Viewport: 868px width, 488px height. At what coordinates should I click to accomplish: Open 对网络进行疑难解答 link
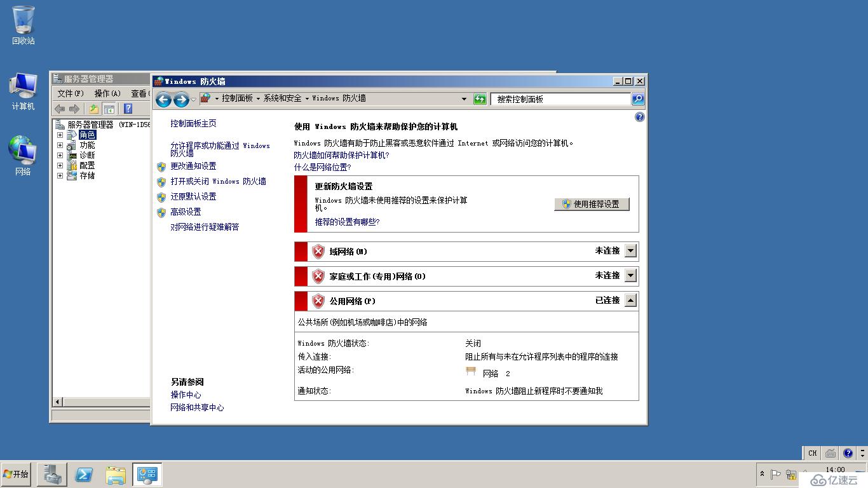point(205,227)
